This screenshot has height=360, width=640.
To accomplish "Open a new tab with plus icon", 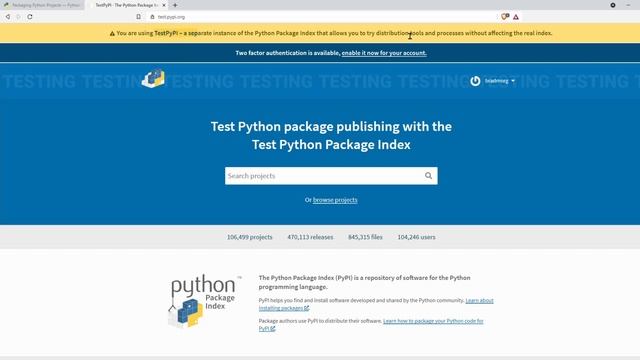I will [175, 5].
